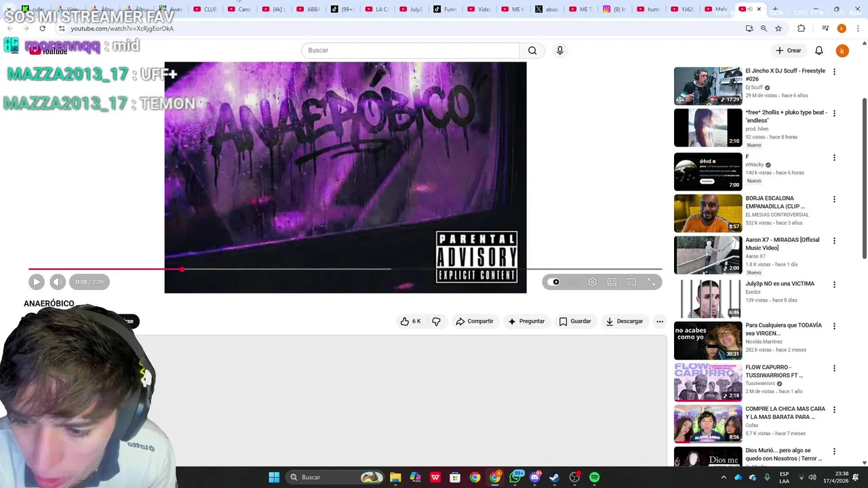Open options for the video titled F
Image resolution: width=868 pixels, height=488 pixels.
pos(834,157)
